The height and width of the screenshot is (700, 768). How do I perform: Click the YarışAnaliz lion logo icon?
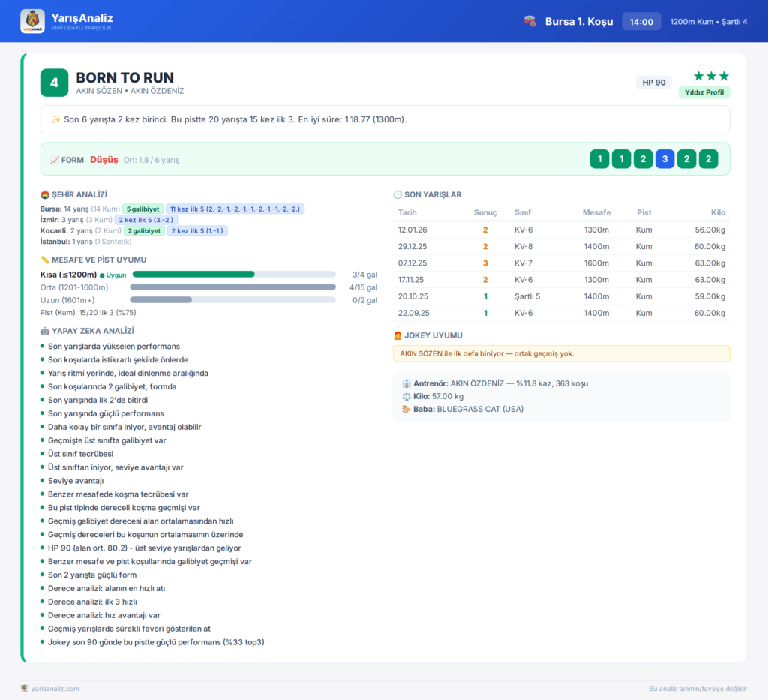(x=32, y=21)
